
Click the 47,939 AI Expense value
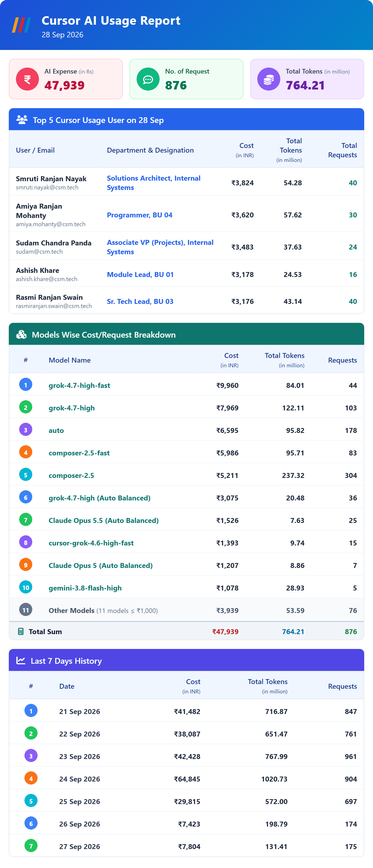coord(64,85)
